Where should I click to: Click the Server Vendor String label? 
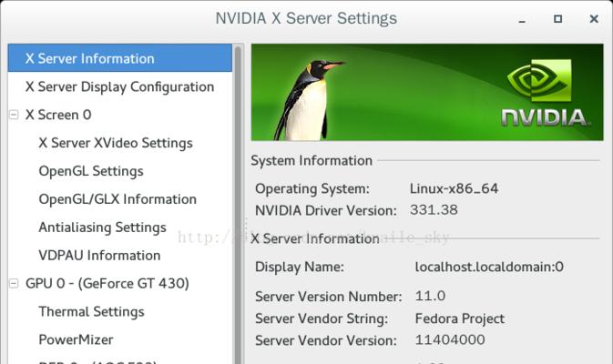322,318
